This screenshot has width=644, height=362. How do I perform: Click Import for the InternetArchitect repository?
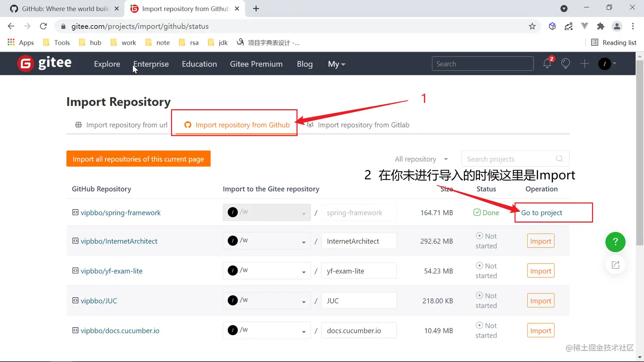pos(540,241)
